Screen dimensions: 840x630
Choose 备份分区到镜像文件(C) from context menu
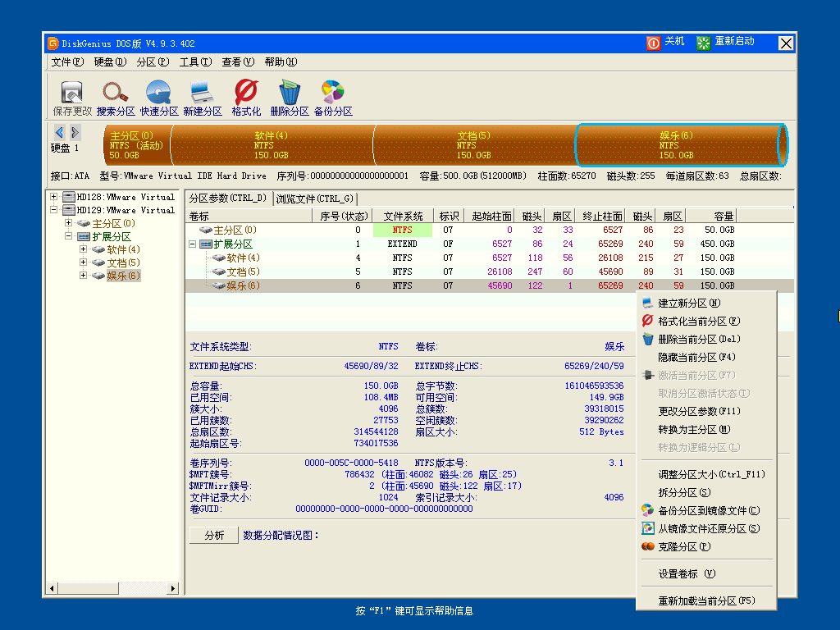[x=706, y=510]
